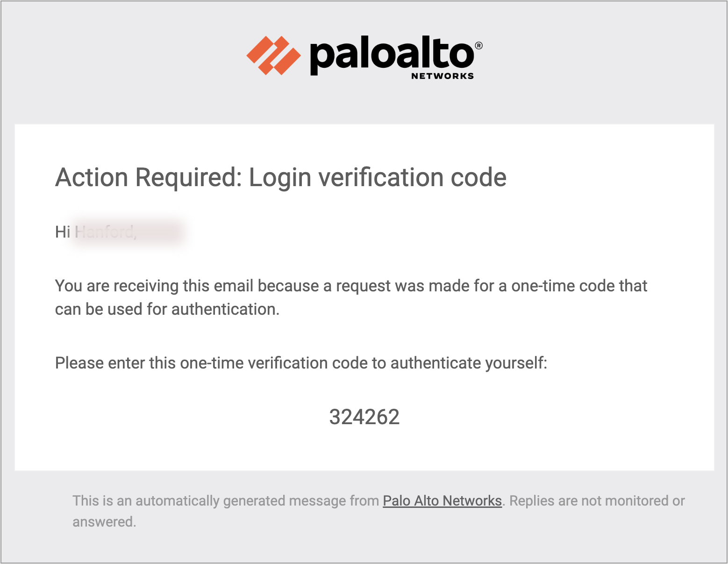728x564 pixels.
Task: Click the Action Required heading
Action: [x=280, y=178]
